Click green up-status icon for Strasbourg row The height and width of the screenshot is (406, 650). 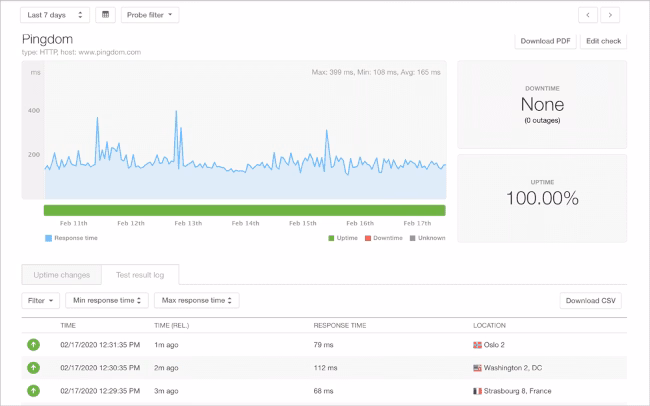[34, 391]
